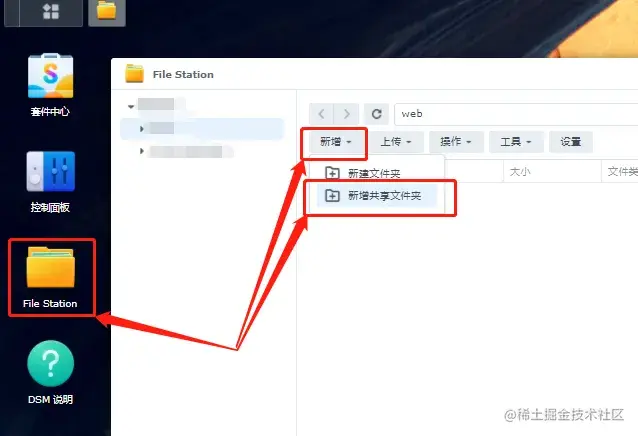This screenshot has height=436, width=638.
Task: Open the 操作 (Action) dropdown
Action: (x=456, y=142)
